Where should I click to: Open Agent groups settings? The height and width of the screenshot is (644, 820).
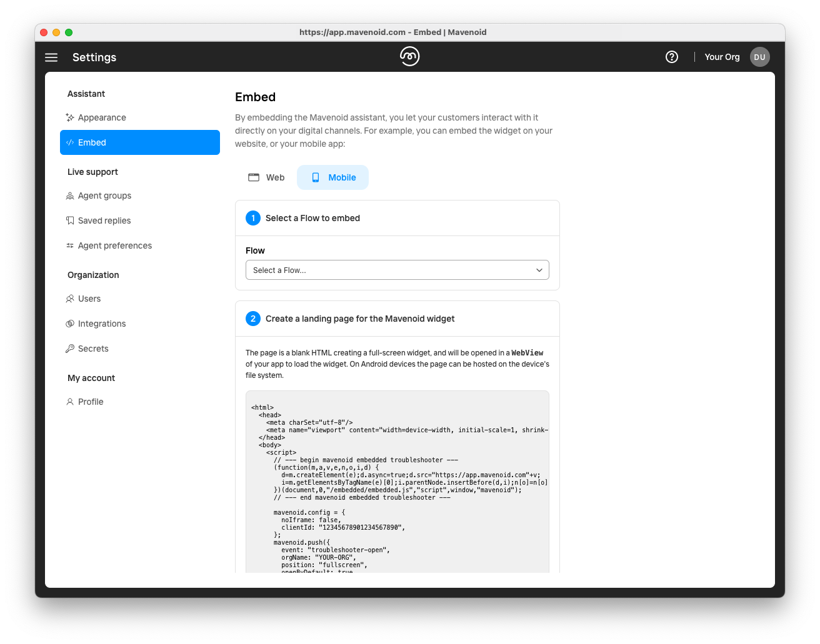(x=140, y=196)
